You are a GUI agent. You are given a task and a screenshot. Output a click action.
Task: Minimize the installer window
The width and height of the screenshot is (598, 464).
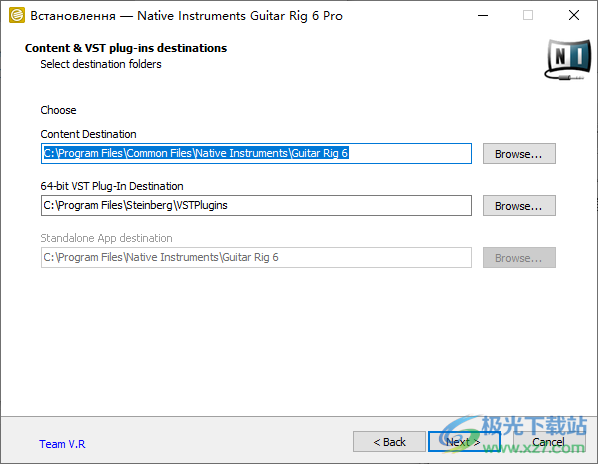coord(483,16)
